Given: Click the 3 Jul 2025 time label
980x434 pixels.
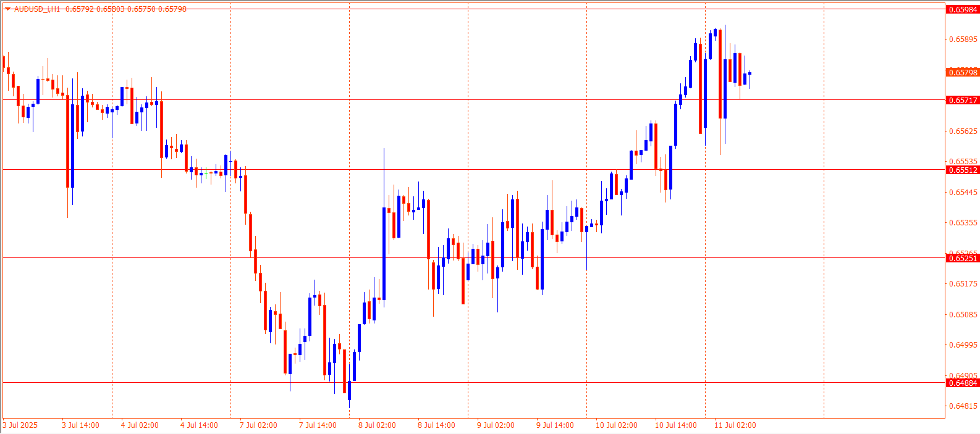Looking at the screenshot, I should click(20, 425).
